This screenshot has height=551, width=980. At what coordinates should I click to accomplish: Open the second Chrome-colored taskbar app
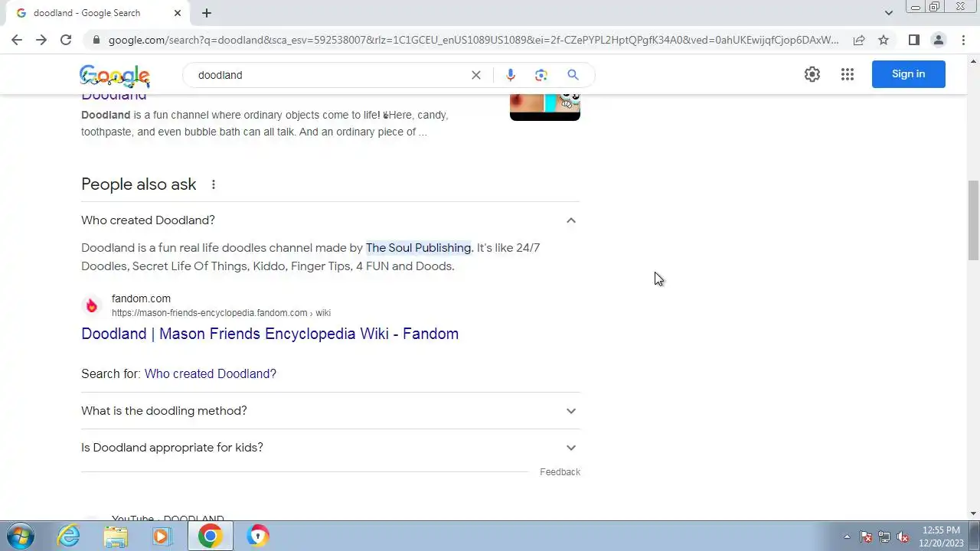point(258,536)
